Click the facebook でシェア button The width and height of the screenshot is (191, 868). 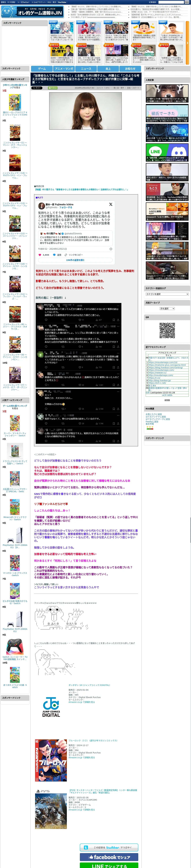(x=109, y=857)
